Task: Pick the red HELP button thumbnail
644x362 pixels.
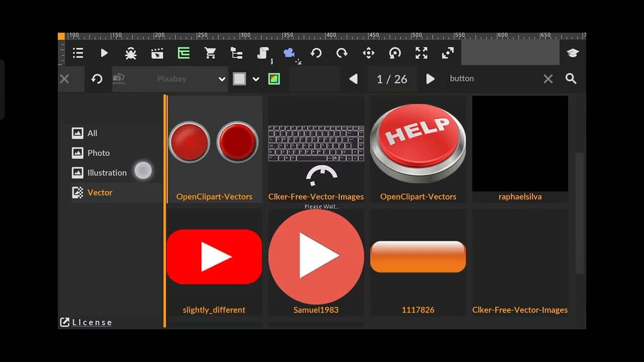Action: (x=418, y=143)
